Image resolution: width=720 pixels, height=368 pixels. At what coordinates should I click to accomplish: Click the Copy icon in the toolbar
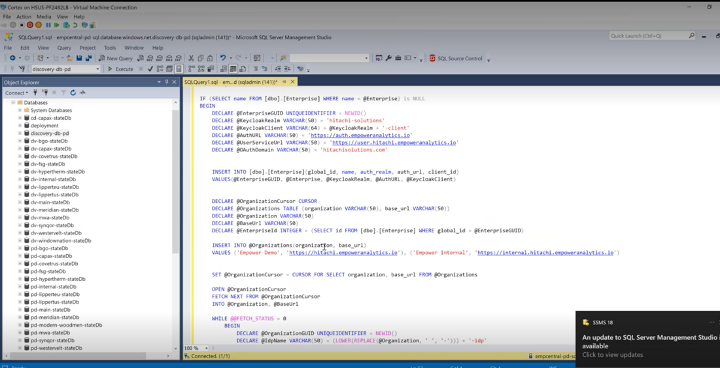point(200,58)
